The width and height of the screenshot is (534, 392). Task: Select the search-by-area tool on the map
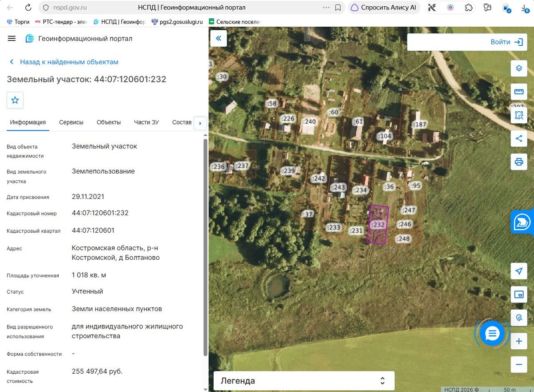pos(519,115)
